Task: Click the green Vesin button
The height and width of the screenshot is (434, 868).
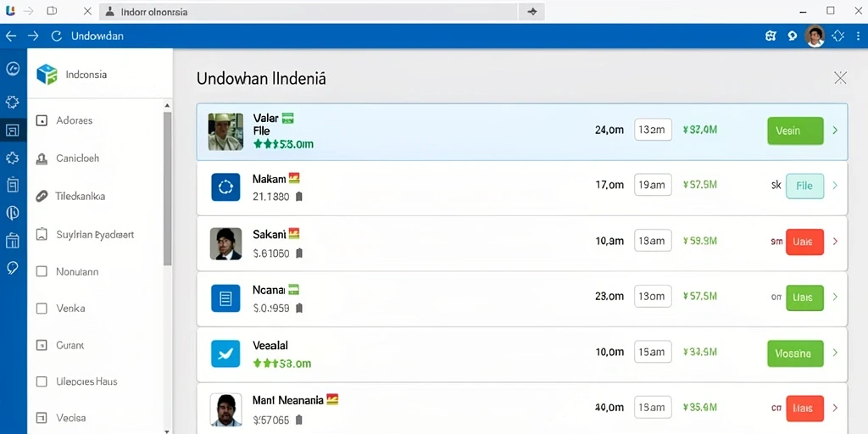Action: coord(795,131)
